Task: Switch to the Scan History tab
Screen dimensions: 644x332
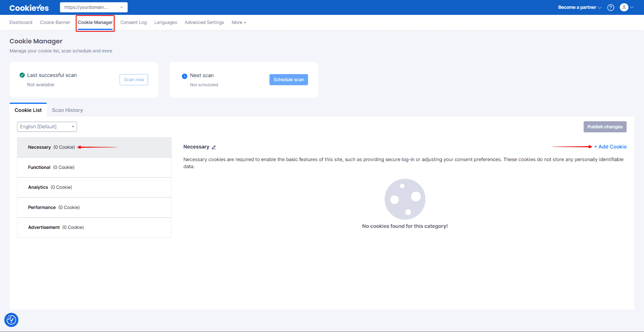Action: (67, 110)
